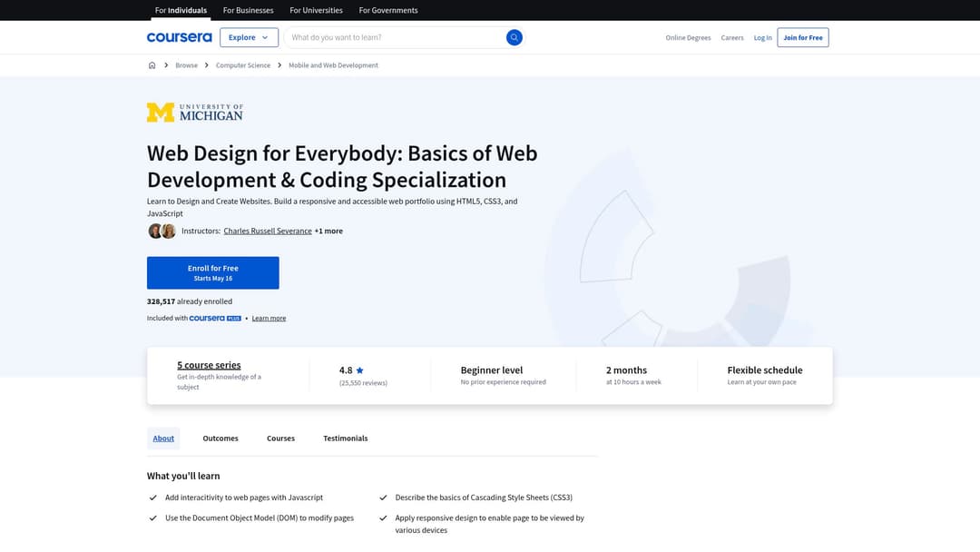Click 'Apply responsive design' learning item
This screenshot has width=980, height=552.
489,524
